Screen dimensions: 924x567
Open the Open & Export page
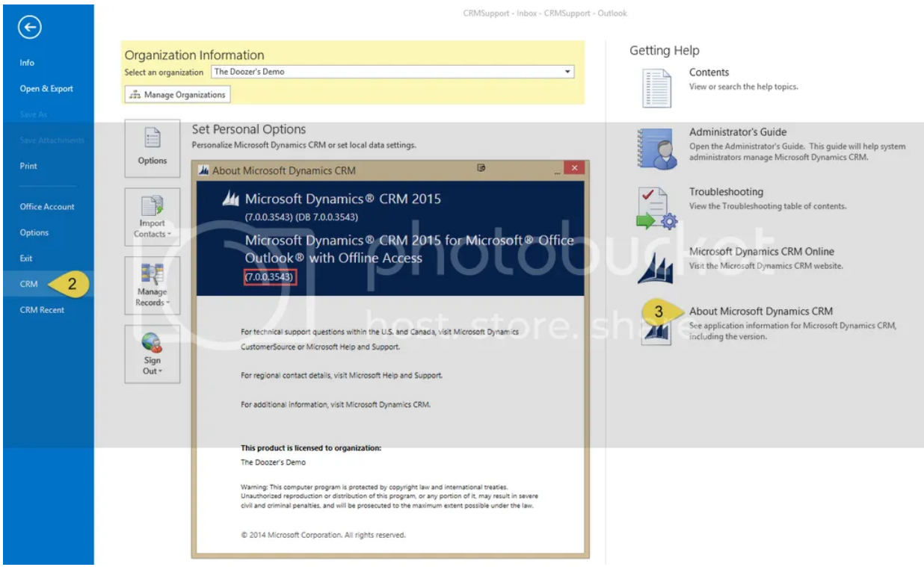(x=46, y=89)
